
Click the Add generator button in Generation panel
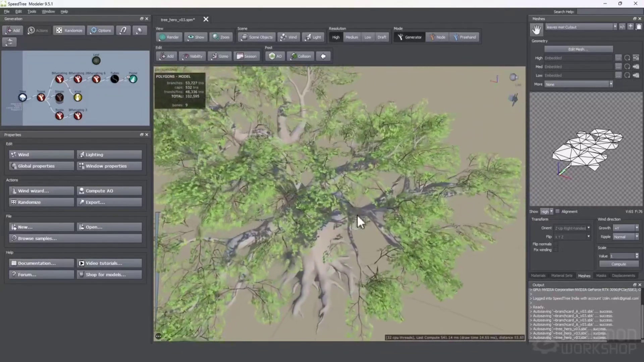(13, 30)
